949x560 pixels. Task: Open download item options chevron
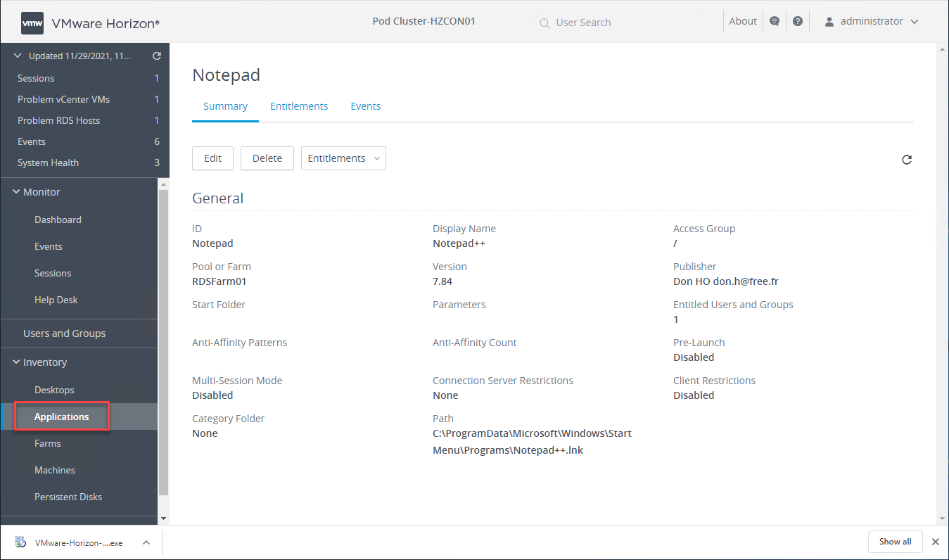click(x=146, y=542)
